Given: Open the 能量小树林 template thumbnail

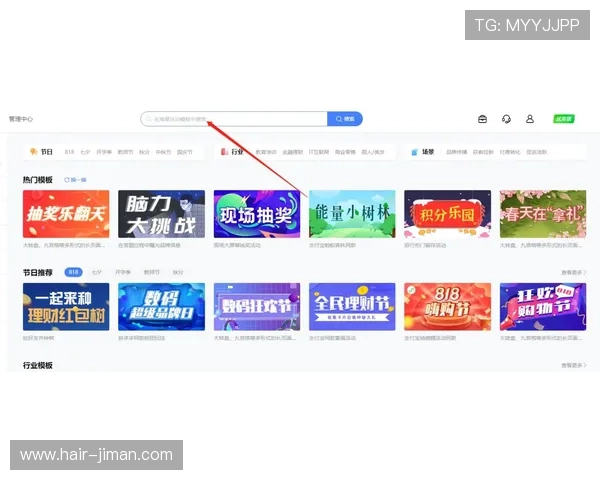Looking at the screenshot, I should pyautogui.click(x=352, y=214).
